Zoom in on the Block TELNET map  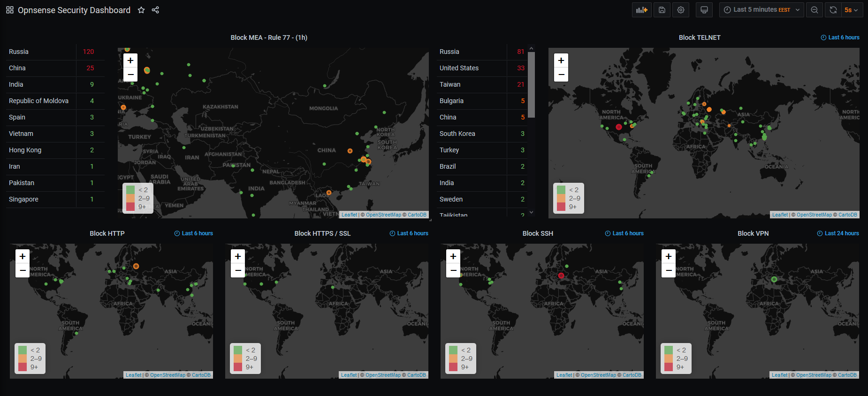click(561, 60)
